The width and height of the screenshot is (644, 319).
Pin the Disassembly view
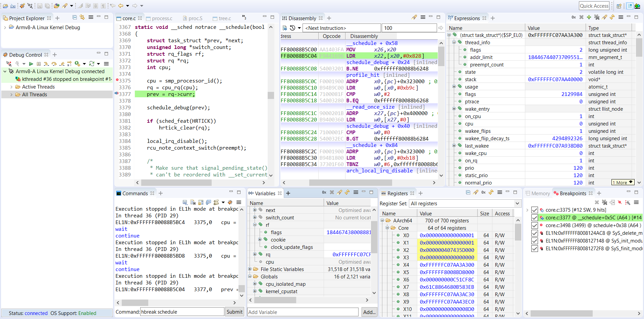414,17
